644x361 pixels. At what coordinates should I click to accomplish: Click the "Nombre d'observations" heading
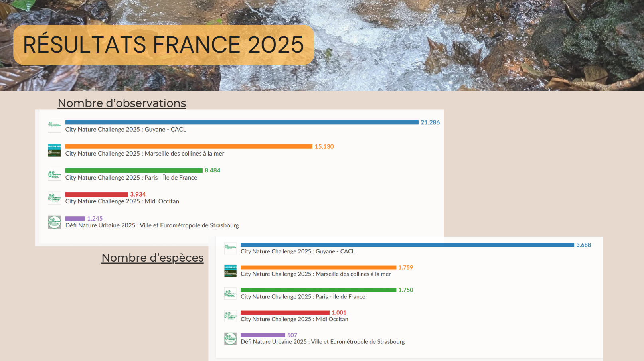coord(122,103)
